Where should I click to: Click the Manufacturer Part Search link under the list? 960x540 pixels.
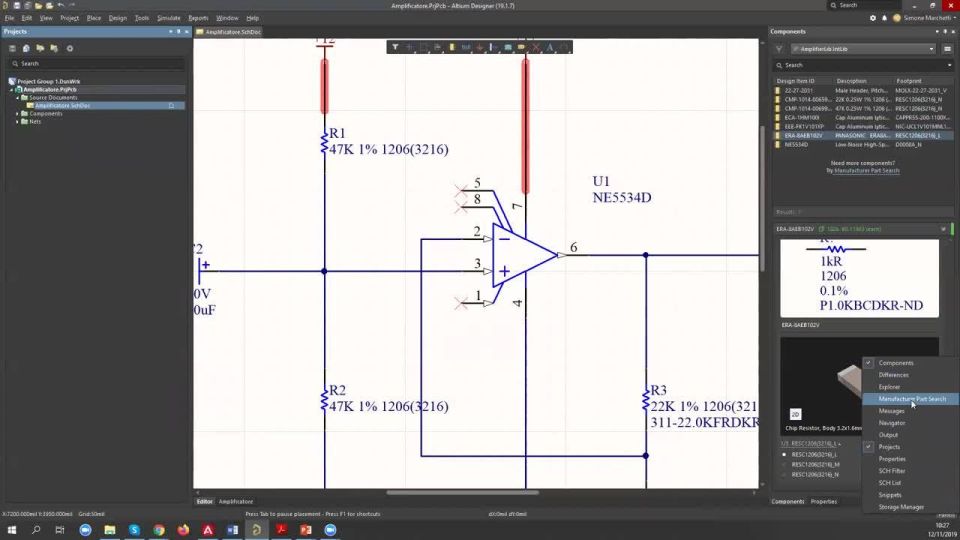pyautogui.click(x=866, y=171)
